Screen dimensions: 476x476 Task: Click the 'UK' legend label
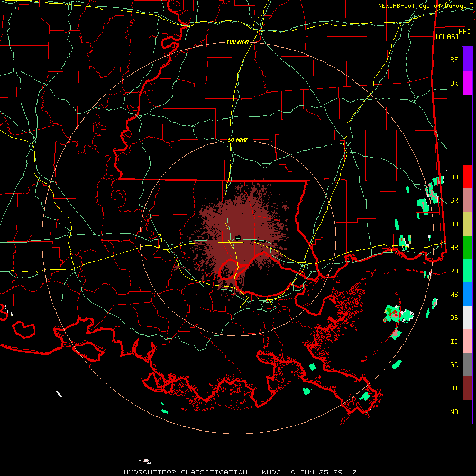454,83
